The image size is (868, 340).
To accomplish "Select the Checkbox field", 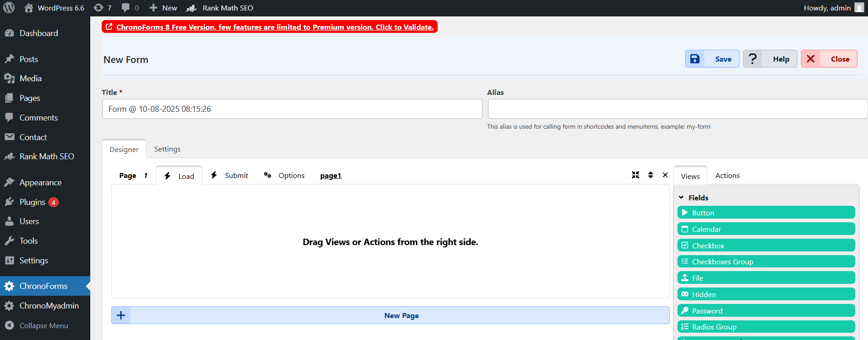I will pyautogui.click(x=766, y=246).
